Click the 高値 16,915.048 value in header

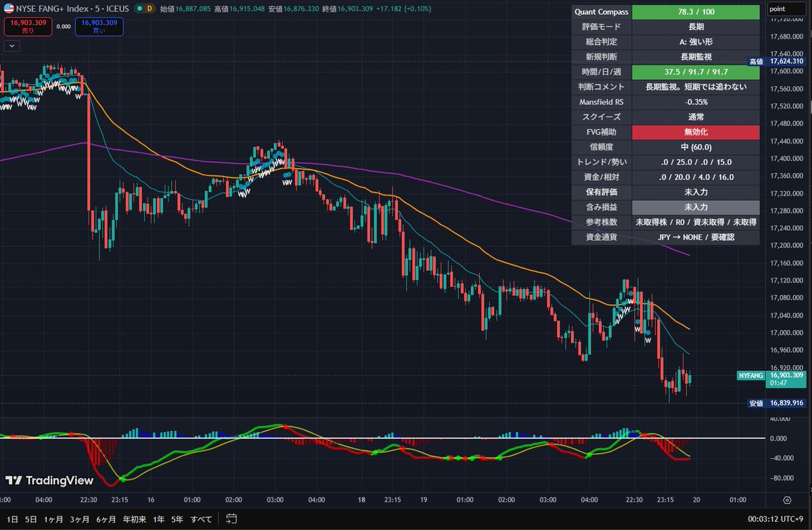point(240,9)
